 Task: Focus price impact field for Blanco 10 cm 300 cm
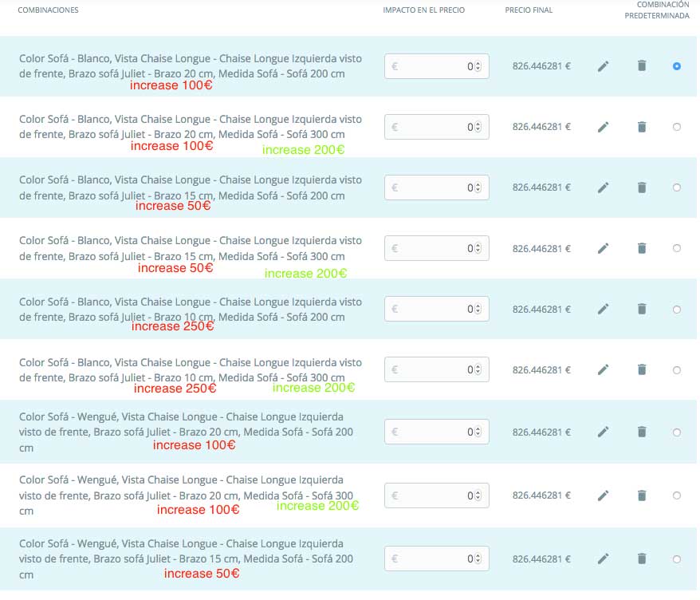tap(437, 369)
